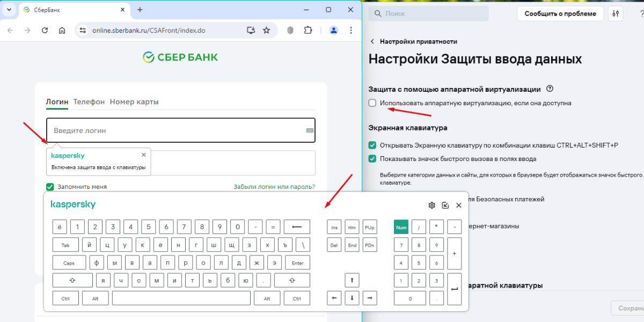
Task: Click the PUp key on virtual keyboard
Action: coord(370,227)
